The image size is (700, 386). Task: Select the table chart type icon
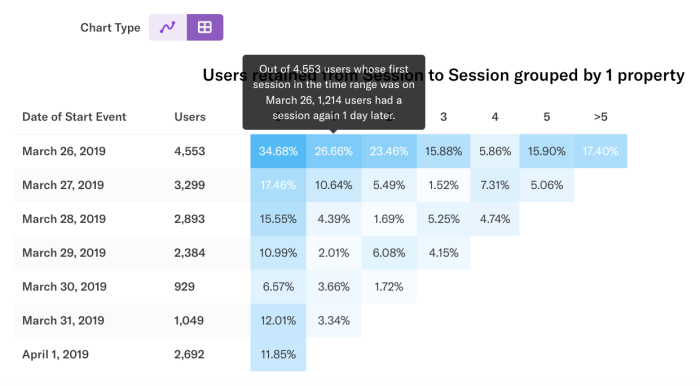click(205, 27)
